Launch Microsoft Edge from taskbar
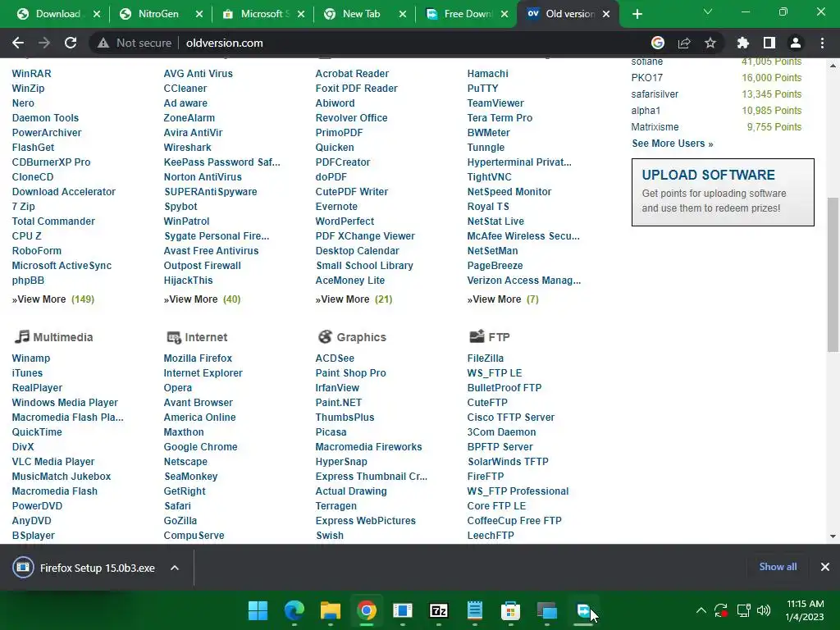Viewport: 840px width, 630px height. 294,610
